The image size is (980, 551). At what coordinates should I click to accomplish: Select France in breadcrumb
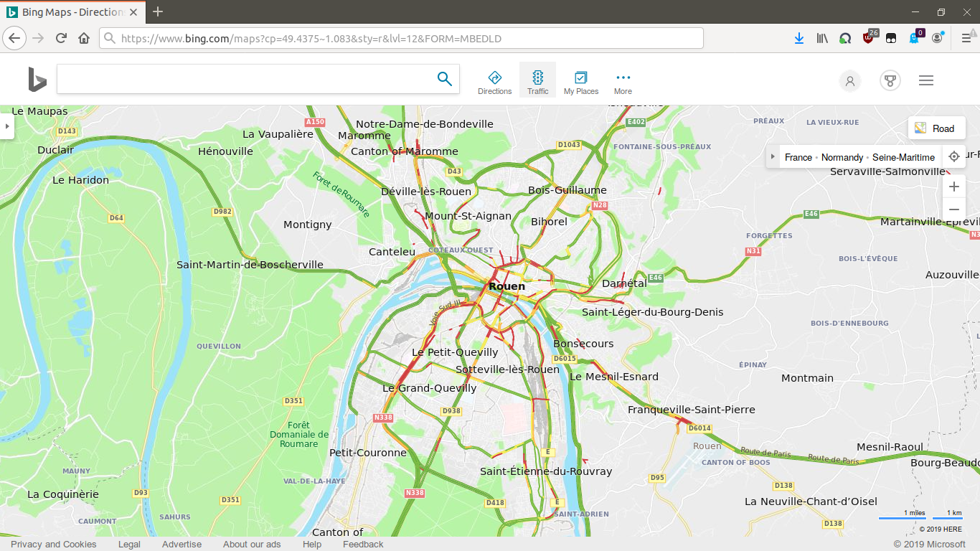(798, 157)
